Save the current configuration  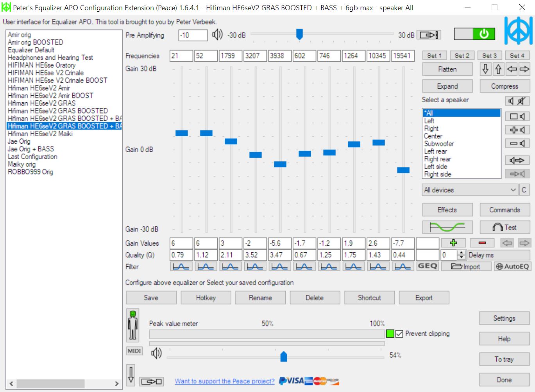[x=151, y=298]
